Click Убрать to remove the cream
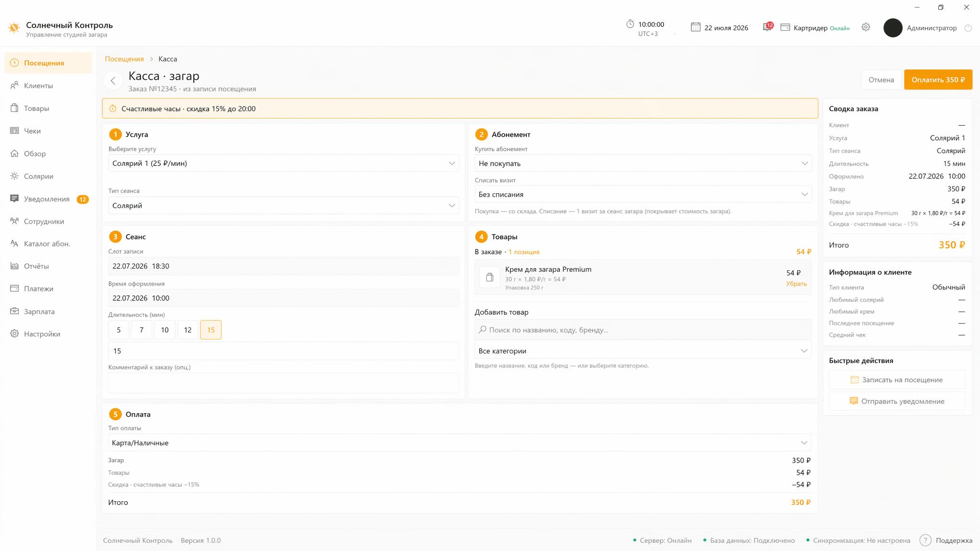Viewport: 980px width, 551px height. pos(796,284)
